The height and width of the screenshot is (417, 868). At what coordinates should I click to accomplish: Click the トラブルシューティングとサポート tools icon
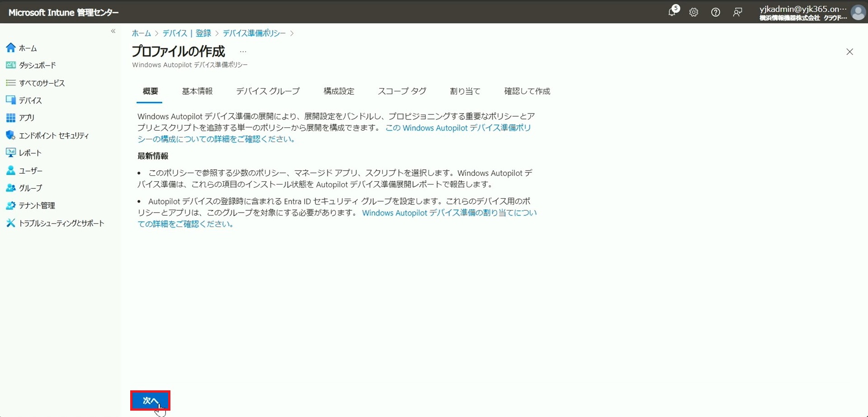(x=11, y=223)
